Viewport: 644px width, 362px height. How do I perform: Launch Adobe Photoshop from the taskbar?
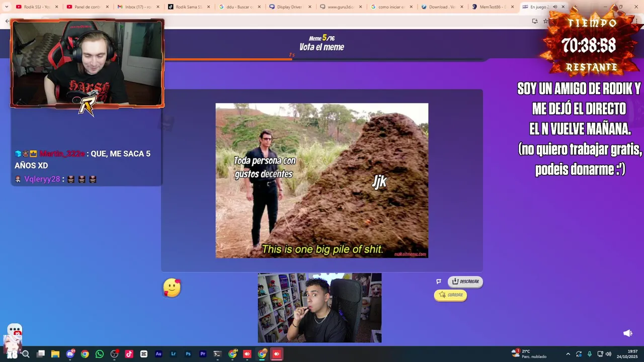pos(188,354)
